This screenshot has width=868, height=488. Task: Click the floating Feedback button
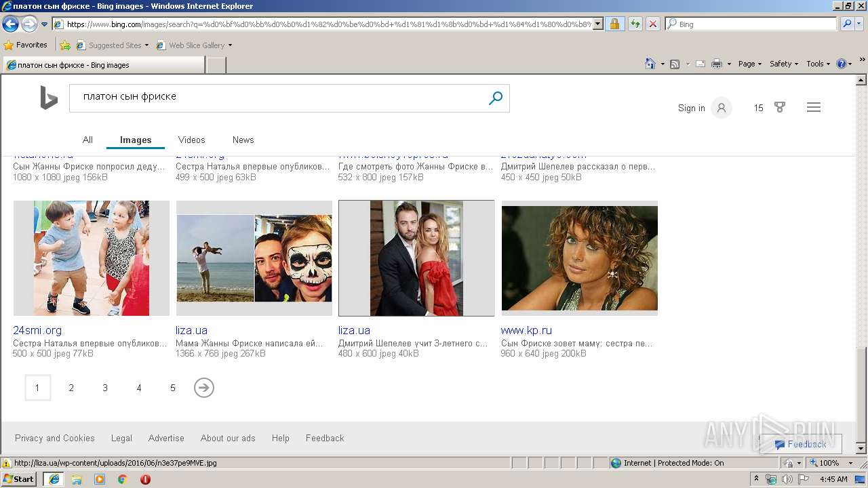801,444
